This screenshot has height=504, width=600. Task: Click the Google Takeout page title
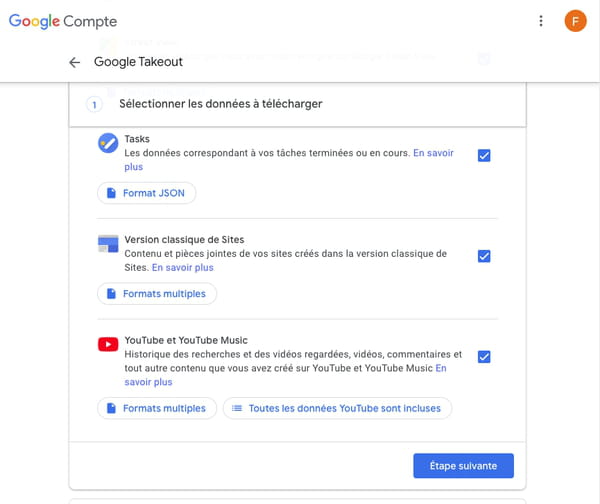click(138, 62)
